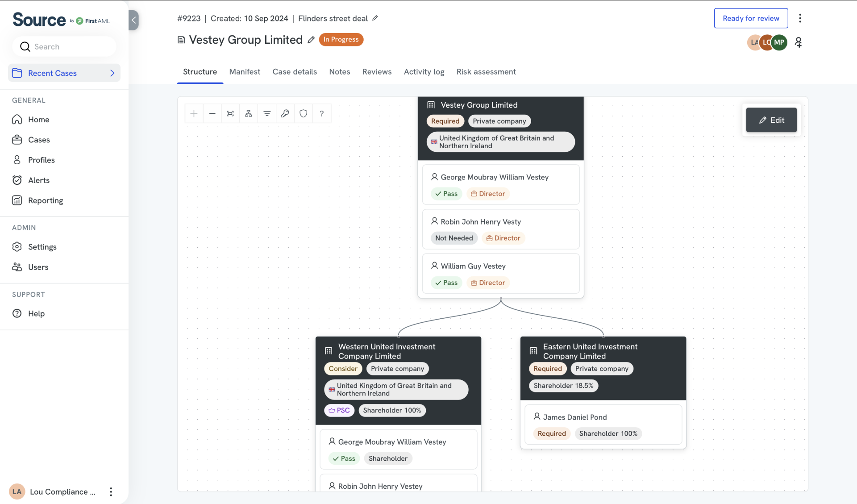Image resolution: width=857 pixels, height=504 pixels.
Task: Open the filter lines toolbar icon
Action: [267, 113]
